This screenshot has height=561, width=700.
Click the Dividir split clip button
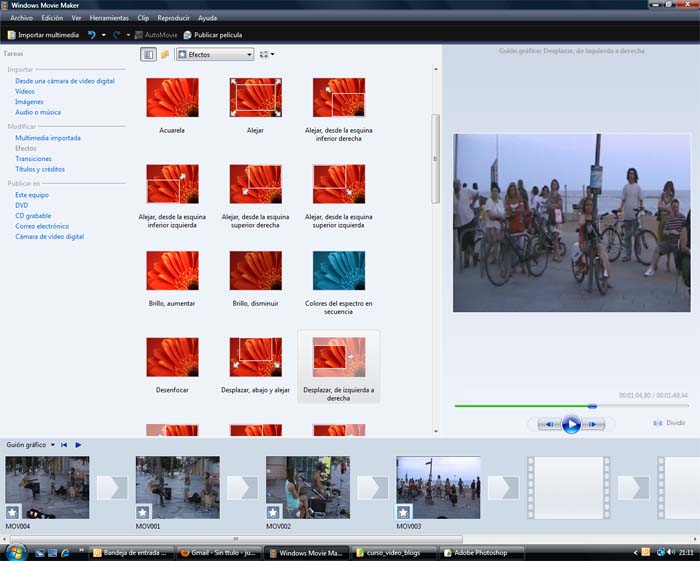click(x=669, y=423)
